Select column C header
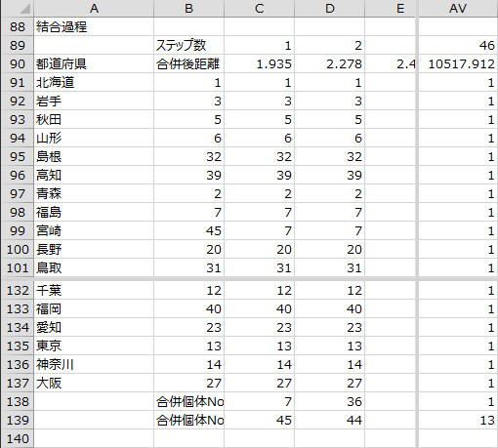The height and width of the screenshot is (448, 498). point(259,8)
